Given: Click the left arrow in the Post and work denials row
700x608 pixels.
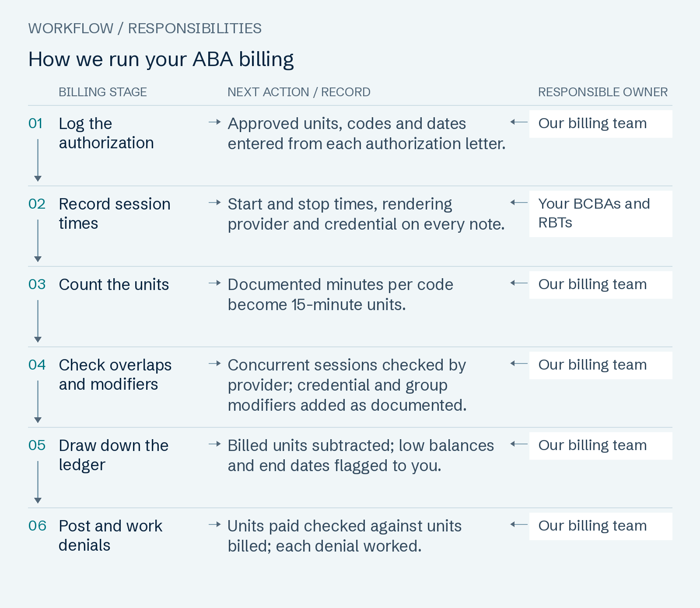Looking at the screenshot, I should 519,524.
